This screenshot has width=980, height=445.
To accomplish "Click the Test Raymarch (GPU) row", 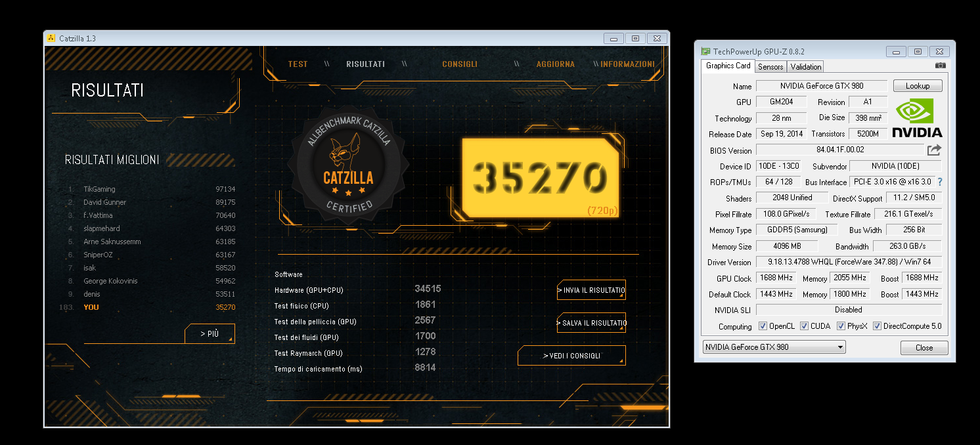I will tap(355, 352).
